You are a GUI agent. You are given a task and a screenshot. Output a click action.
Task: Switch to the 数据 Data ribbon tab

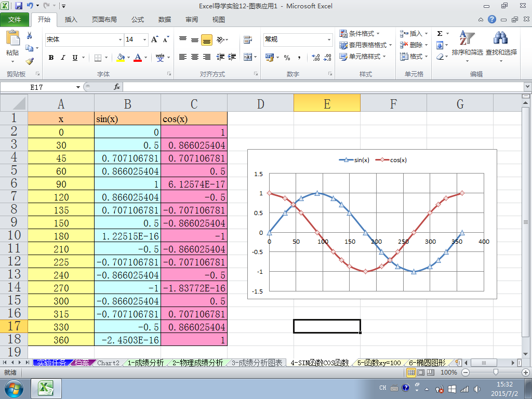pyautogui.click(x=165, y=19)
